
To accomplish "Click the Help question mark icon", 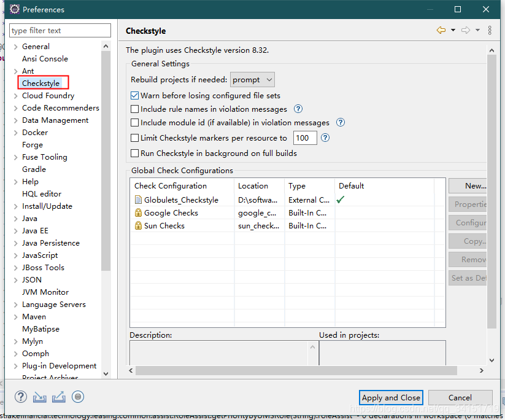I will coord(20,397).
